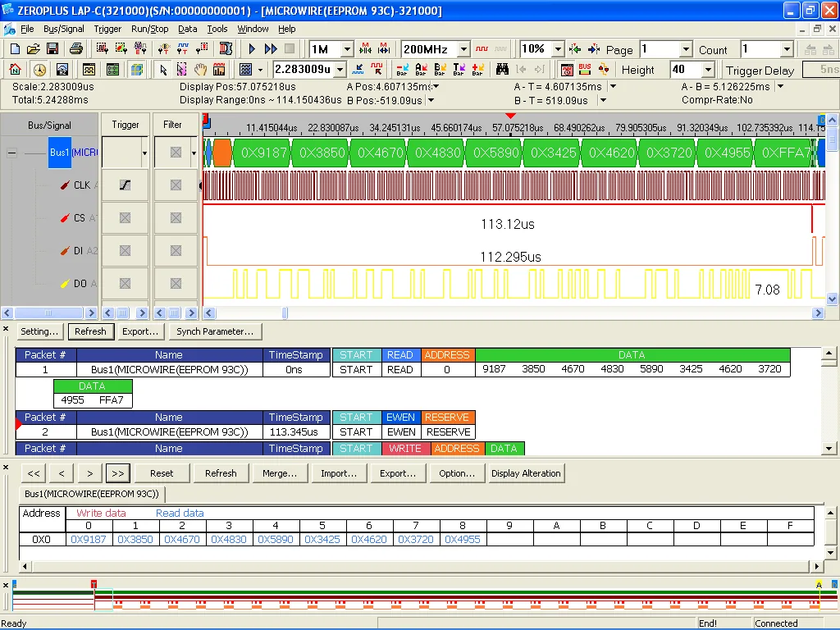This screenshot has width=840, height=630.
Task: Click the print icon in toolbar
Action: (x=76, y=49)
